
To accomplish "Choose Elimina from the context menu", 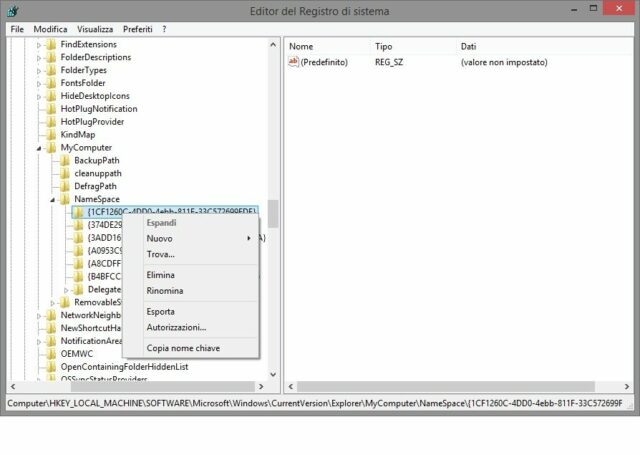I will coord(161,274).
